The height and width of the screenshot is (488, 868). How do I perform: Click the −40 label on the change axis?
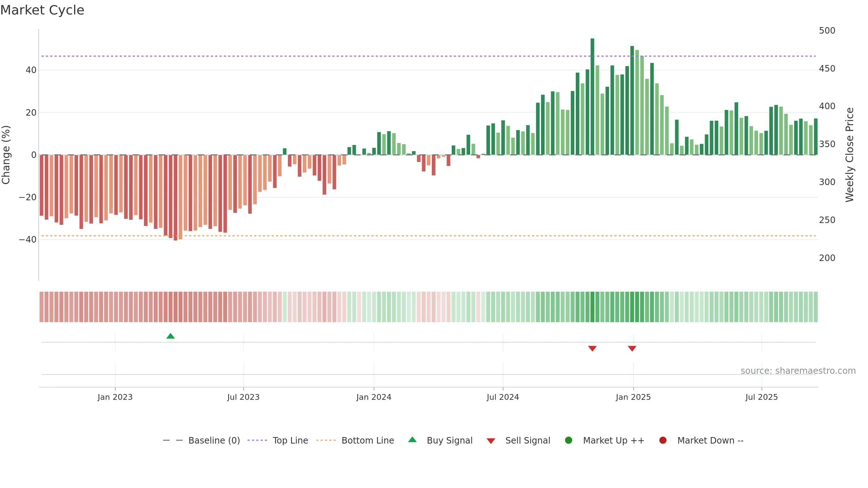point(28,240)
